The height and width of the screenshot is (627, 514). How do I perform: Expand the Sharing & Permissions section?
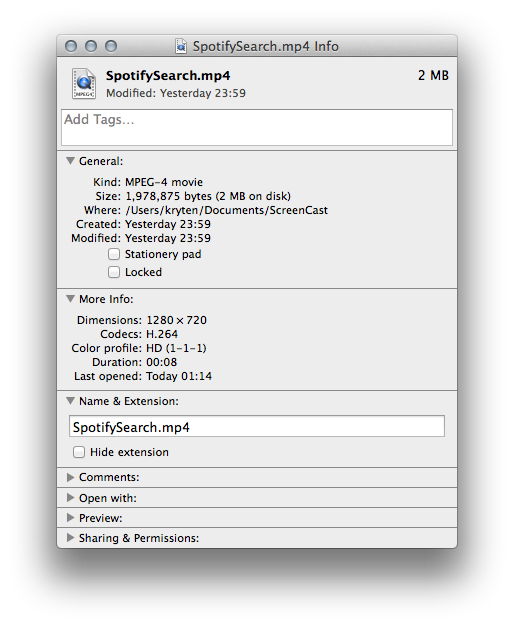pyautogui.click(x=70, y=537)
